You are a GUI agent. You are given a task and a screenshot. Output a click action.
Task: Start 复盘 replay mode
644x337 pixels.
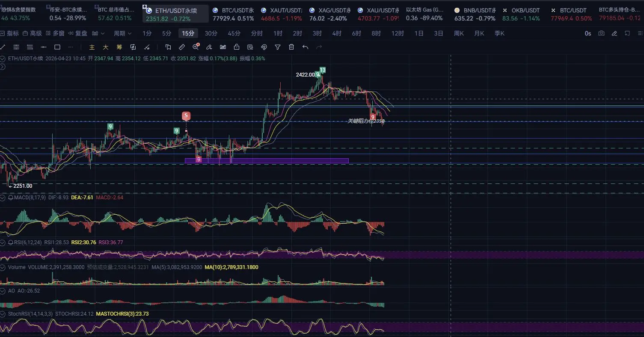click(78, 33)
